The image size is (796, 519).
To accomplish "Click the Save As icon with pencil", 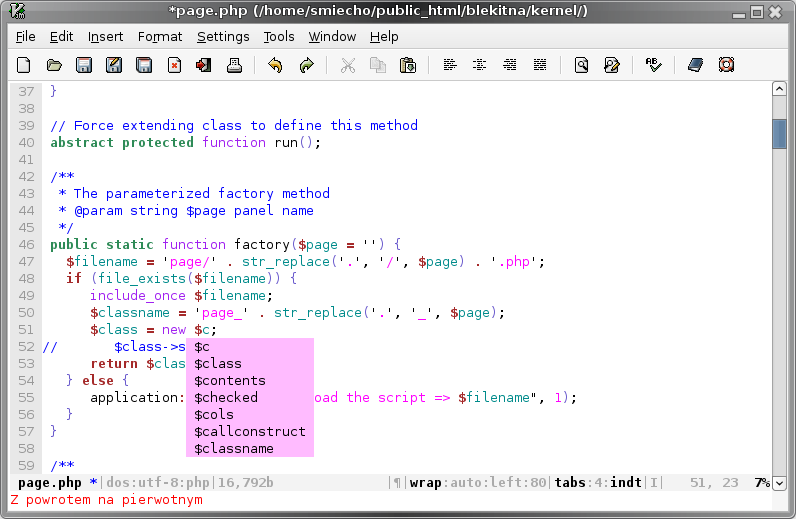I will [114, 65].
